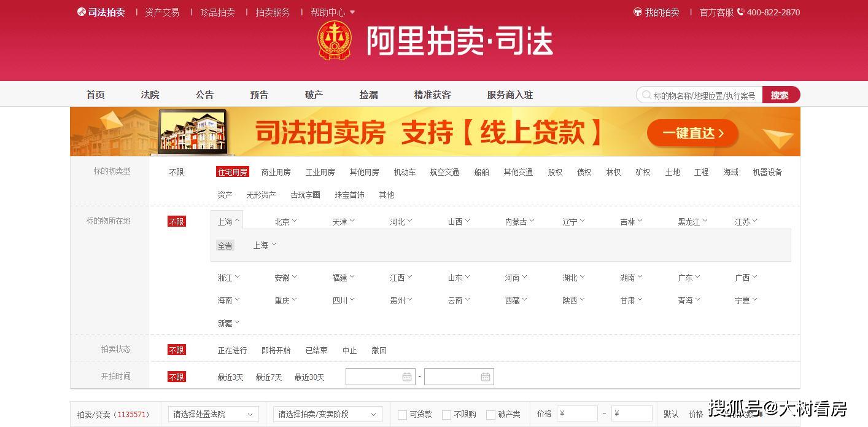This screenshot has height=427, width=868.
Task: Click 不限 in 标的物所在地 row
Action: [x=177, y=222]
